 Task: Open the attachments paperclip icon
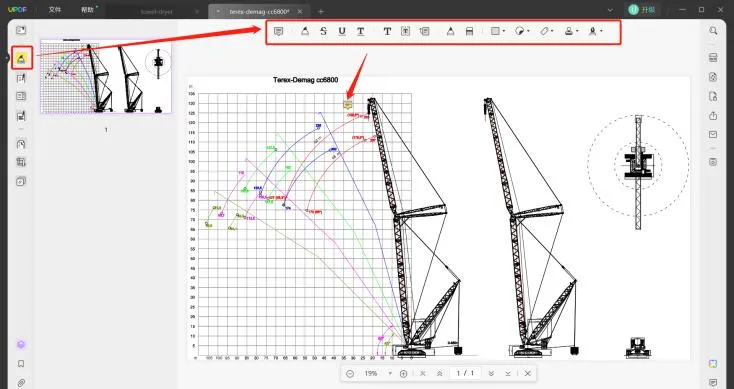tap(21, 382)
